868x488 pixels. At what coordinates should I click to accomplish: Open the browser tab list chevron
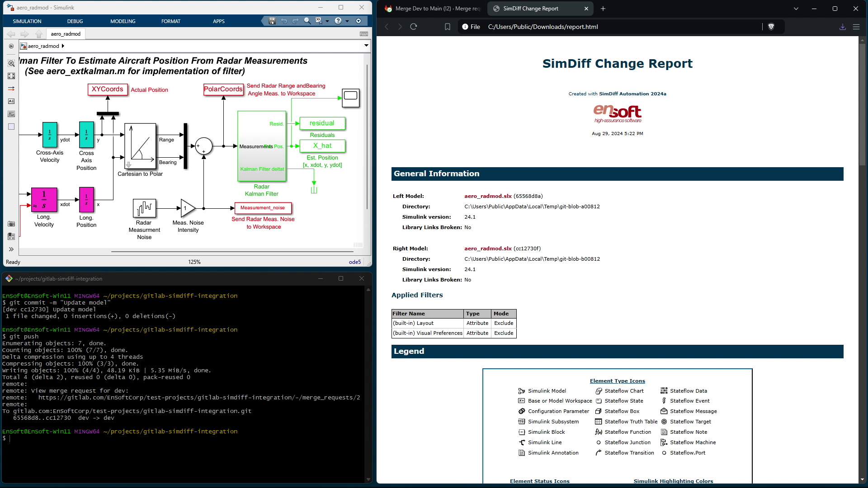tap(796, 9)
